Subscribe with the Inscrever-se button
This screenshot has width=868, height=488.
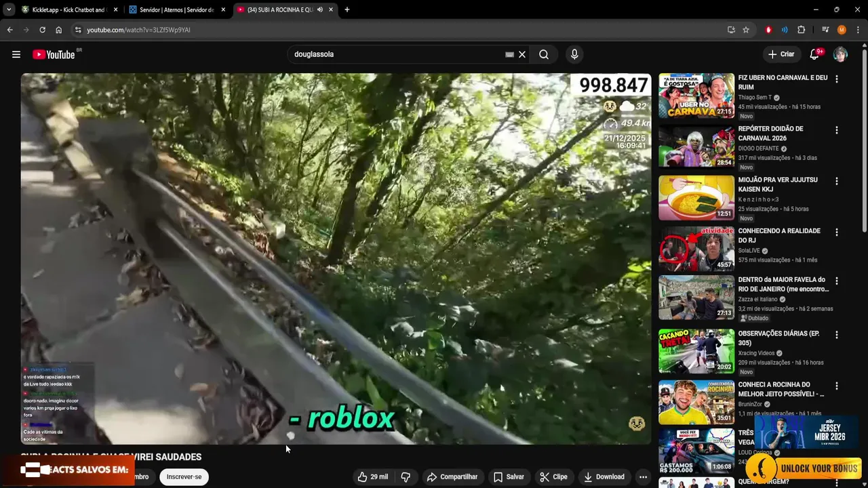[184, 476]
